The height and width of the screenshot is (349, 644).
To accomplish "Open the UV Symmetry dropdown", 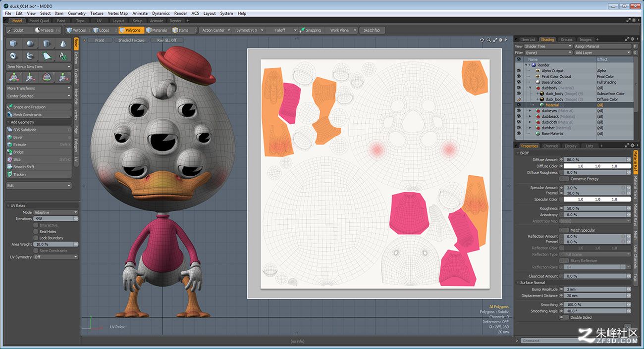I will [x=55, y=257].
